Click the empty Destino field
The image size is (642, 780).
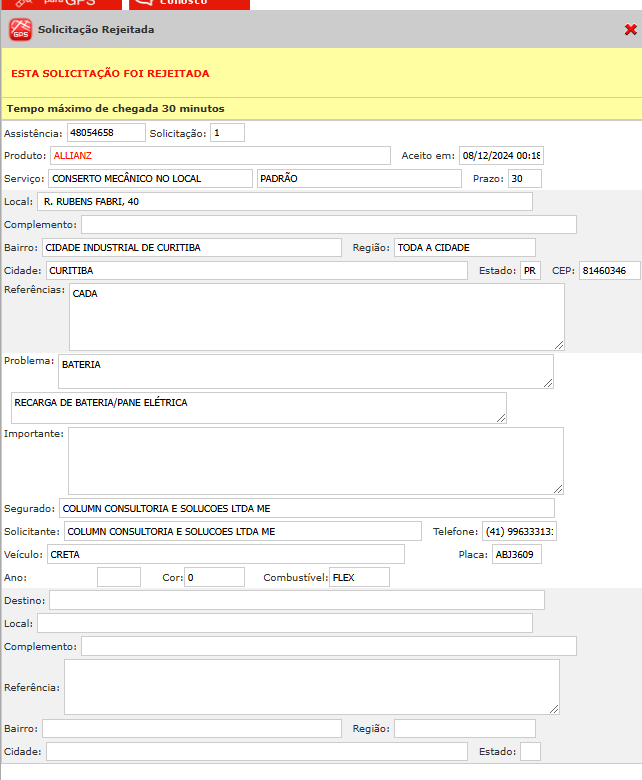coord(296,600)
